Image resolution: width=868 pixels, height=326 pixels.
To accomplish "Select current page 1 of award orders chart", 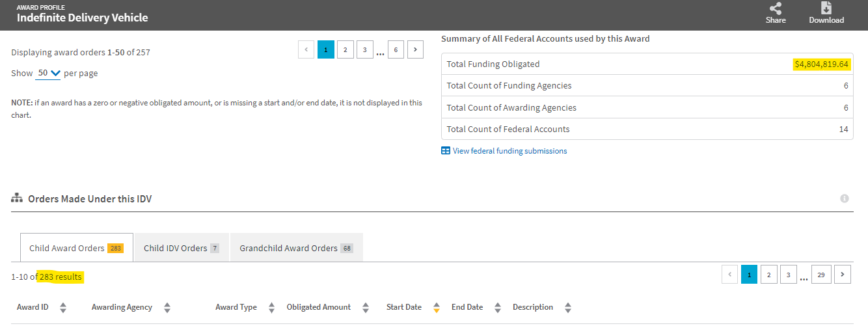I will point(326,49).
